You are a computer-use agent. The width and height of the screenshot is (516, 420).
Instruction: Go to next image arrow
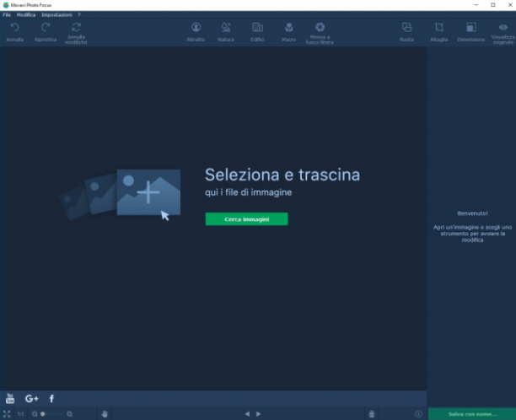pos(259,414)
